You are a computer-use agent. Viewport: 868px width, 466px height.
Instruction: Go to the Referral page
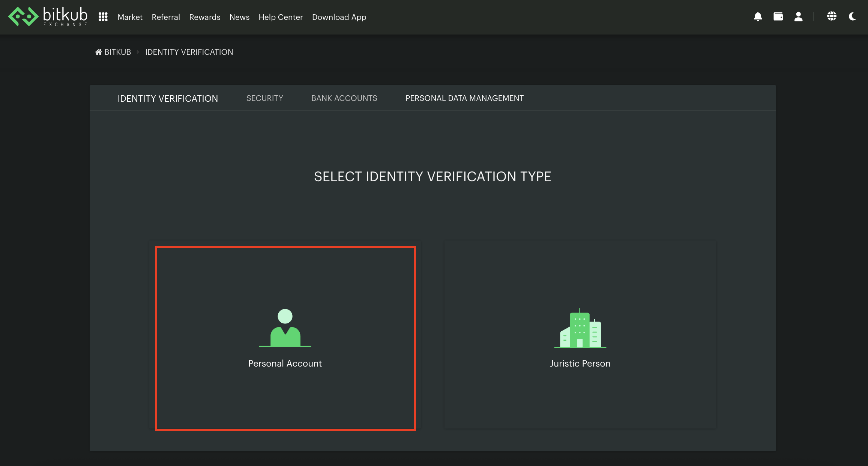point(166,17)
